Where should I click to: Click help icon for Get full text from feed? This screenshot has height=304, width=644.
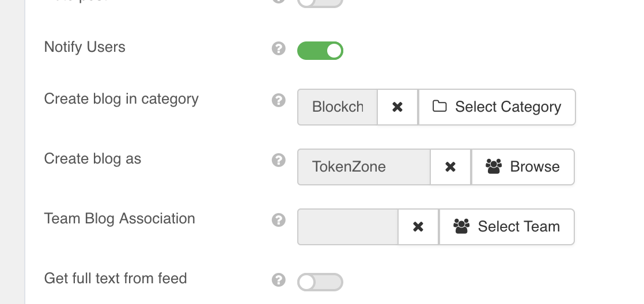pos(279,280)
